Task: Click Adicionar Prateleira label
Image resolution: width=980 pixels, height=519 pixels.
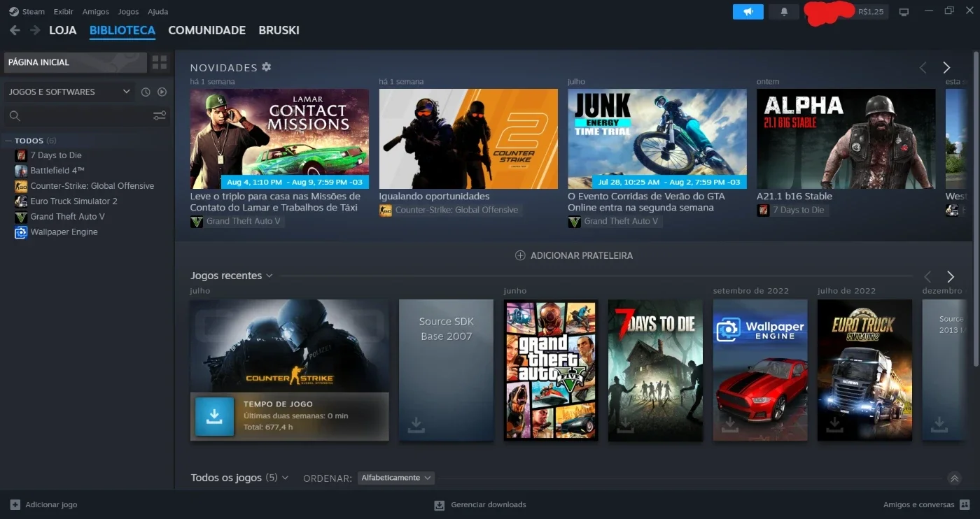Action: pos(582,255)
